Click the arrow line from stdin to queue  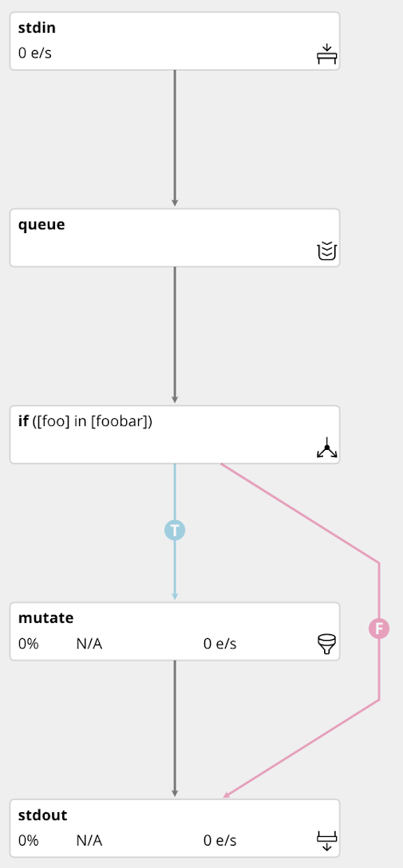tap(175, 138)
